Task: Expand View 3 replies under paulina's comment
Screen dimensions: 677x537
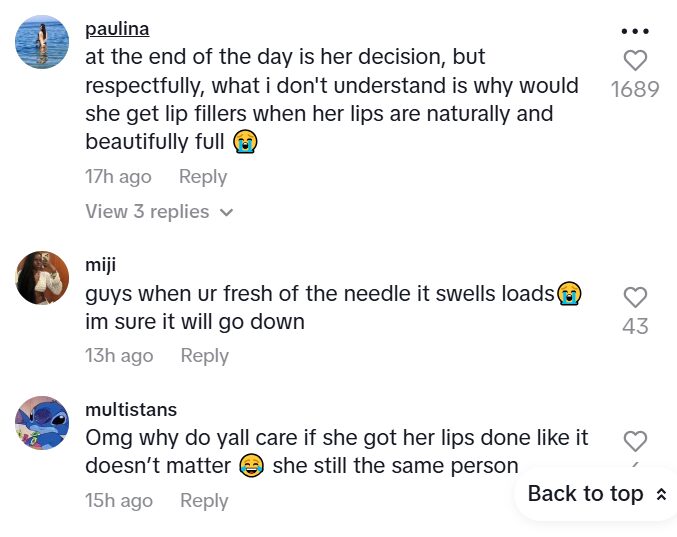Action: coord(148,212)
